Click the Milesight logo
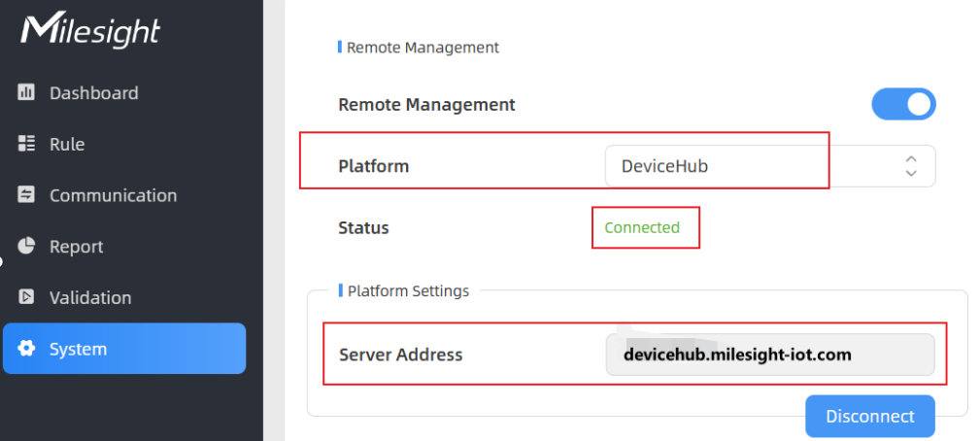 pyautogui.click(x=90, y=29)
